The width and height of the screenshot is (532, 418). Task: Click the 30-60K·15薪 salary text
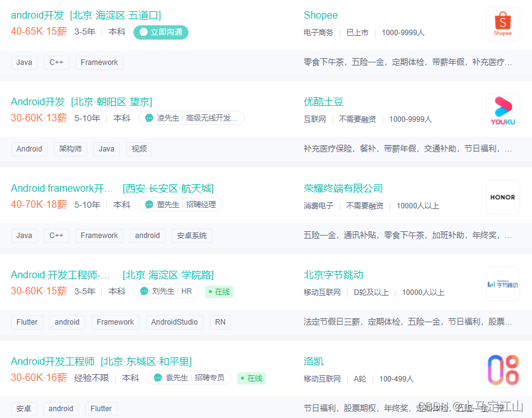(39, 291)
